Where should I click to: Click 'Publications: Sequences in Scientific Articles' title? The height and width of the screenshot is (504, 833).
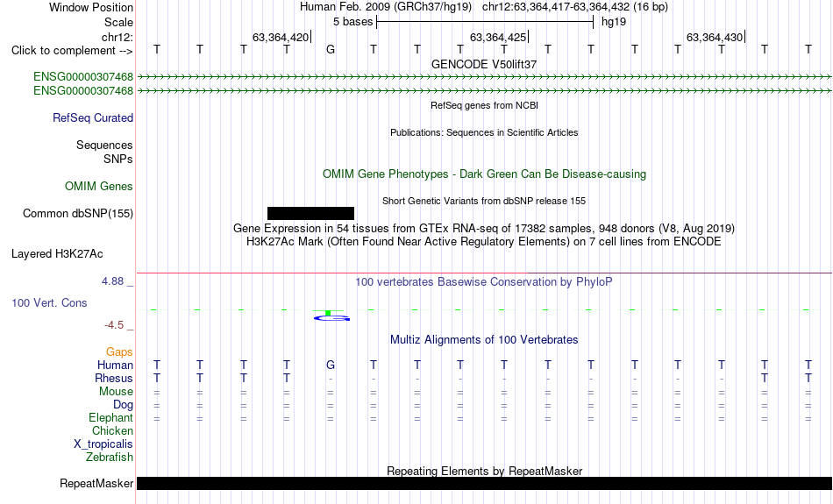coord(484,132)
